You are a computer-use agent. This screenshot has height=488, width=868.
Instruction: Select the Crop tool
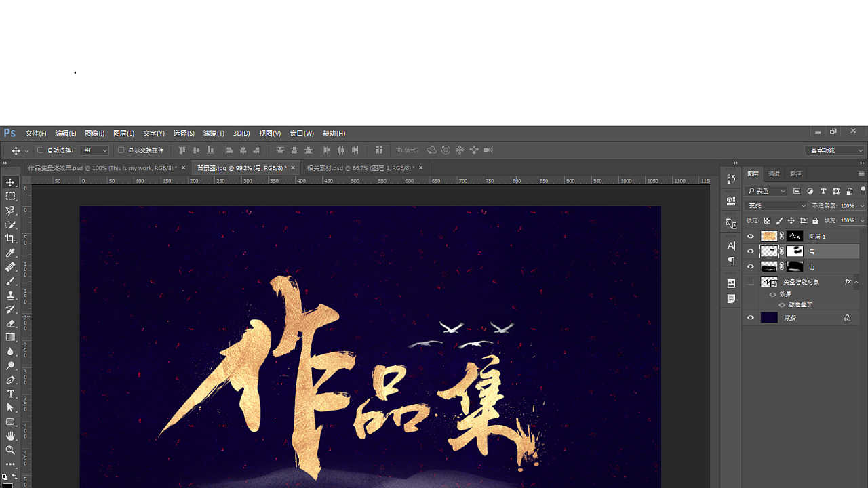click(x=10, y=239)
